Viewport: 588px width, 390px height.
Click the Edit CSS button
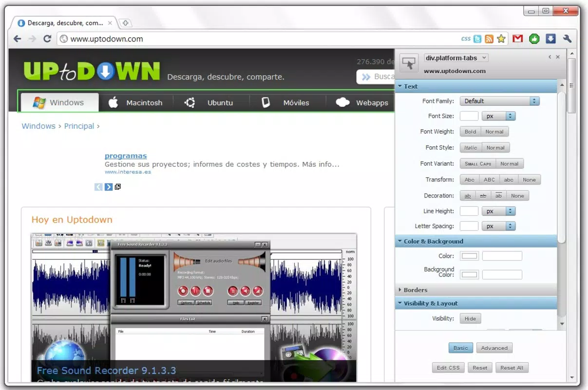tap(448, 368)
